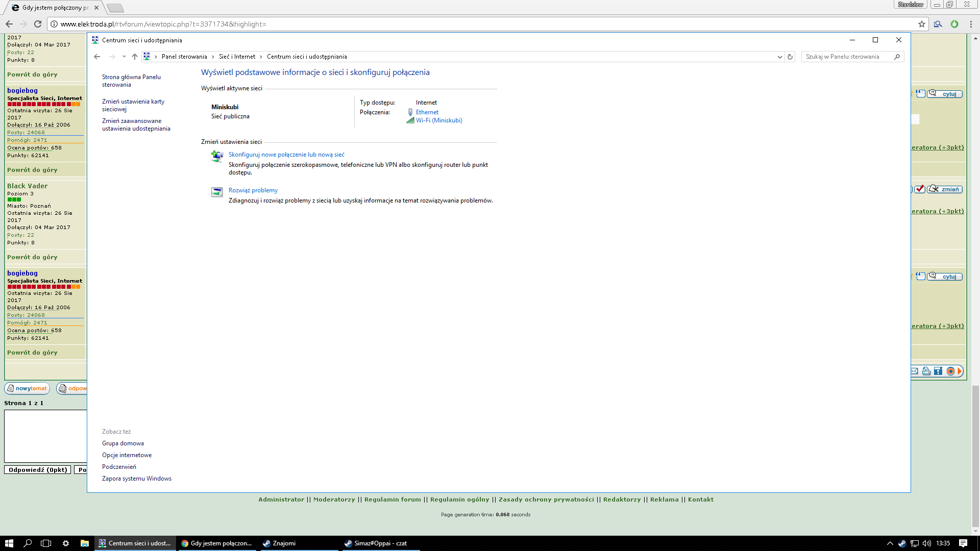
Task: Open Grupa domowa
Action: click(x=123, y=443)
